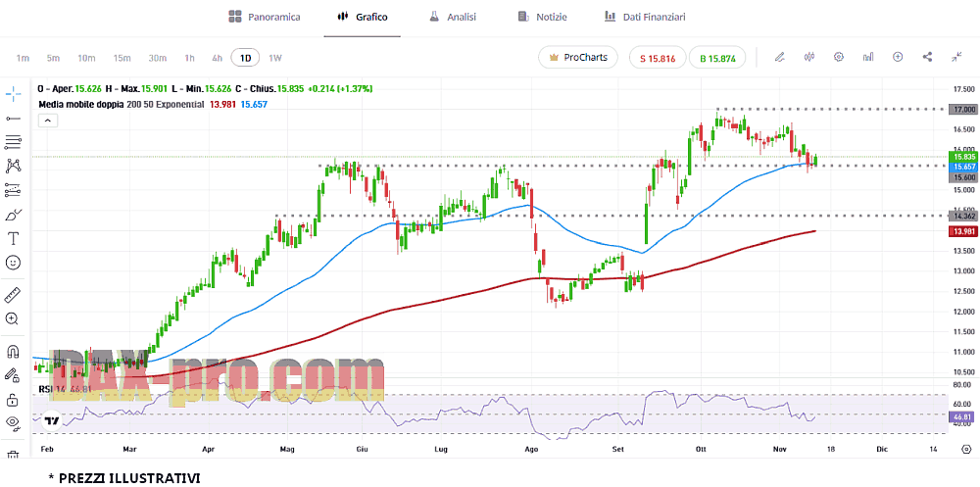Click the 17.000 price line label
This screenshot has height=487, width=980.
[x=964, y=110]
